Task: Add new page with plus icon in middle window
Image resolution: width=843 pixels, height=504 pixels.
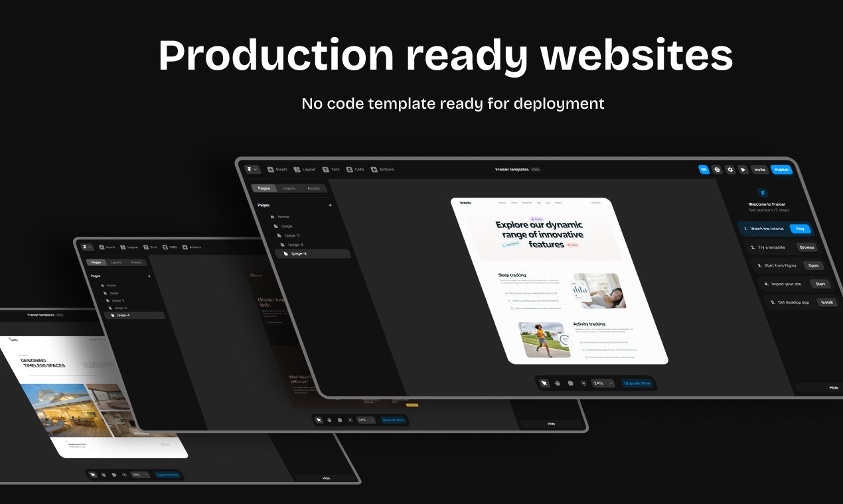Action: point(149,275)
